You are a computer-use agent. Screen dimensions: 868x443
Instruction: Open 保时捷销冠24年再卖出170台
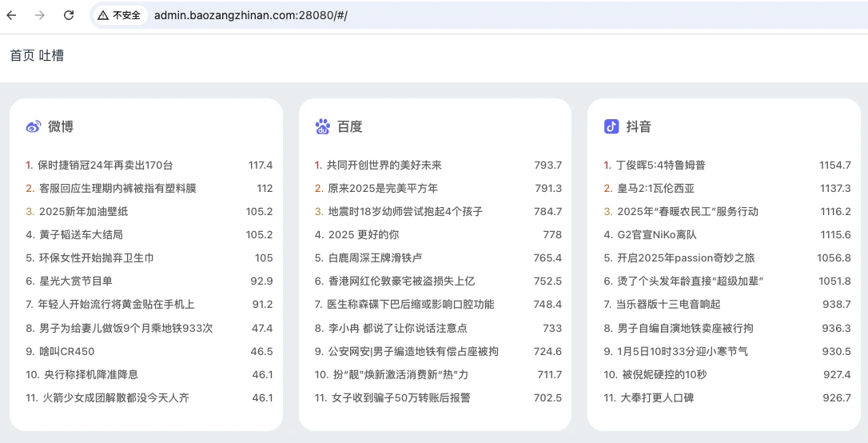tap(106, 165)
